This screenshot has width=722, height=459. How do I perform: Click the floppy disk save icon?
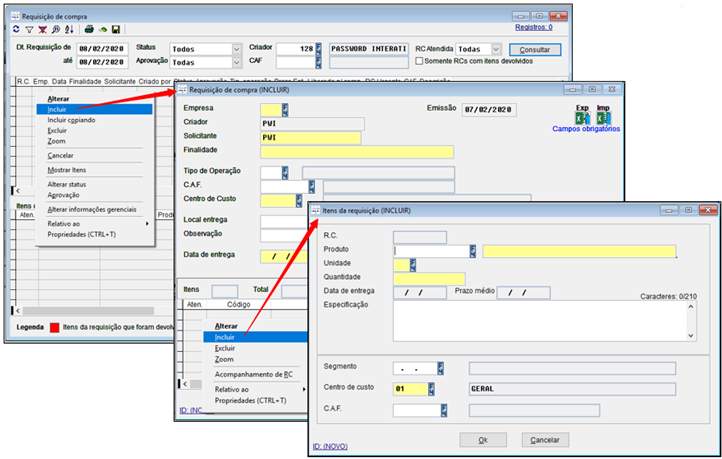point(116,29)
